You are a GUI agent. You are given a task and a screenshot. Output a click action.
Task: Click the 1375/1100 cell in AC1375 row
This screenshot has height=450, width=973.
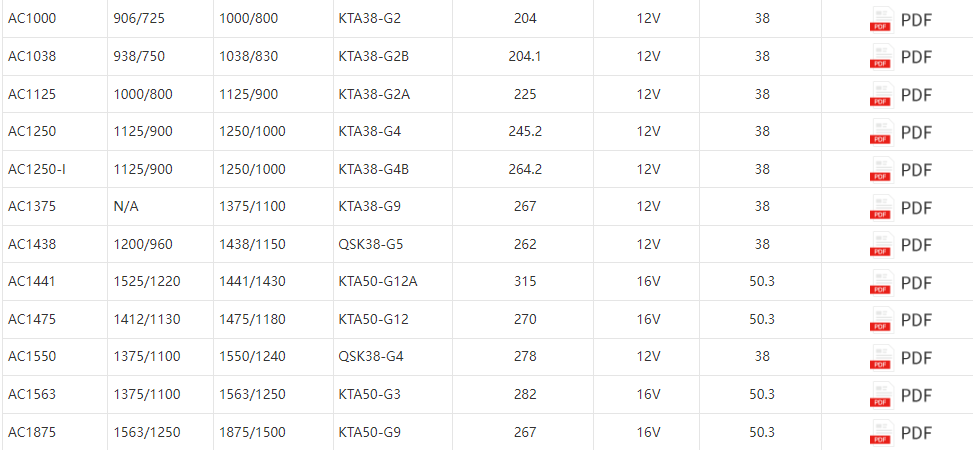(x=252, y=207)
